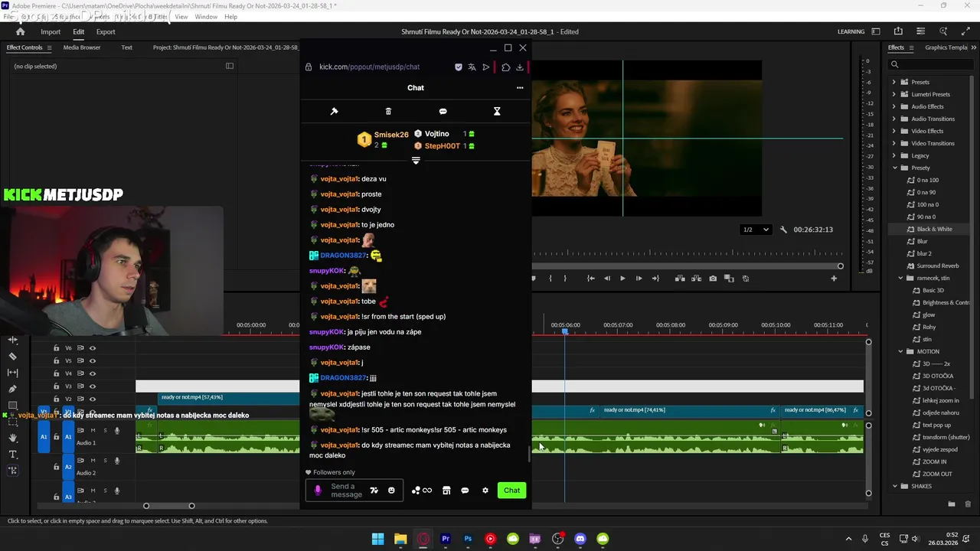The width and height of the screenshot is (980, 551).
Task: Collapse the Presety folder
Action: [893, 168]
